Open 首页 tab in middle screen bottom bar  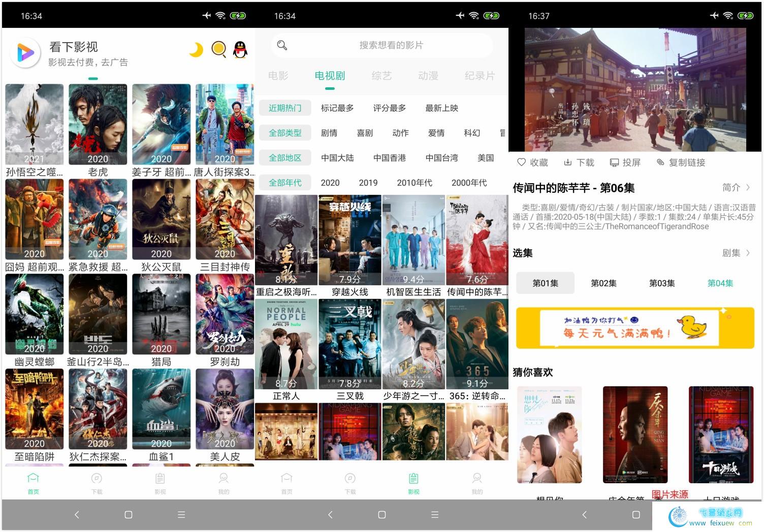(x=286, y=483)
